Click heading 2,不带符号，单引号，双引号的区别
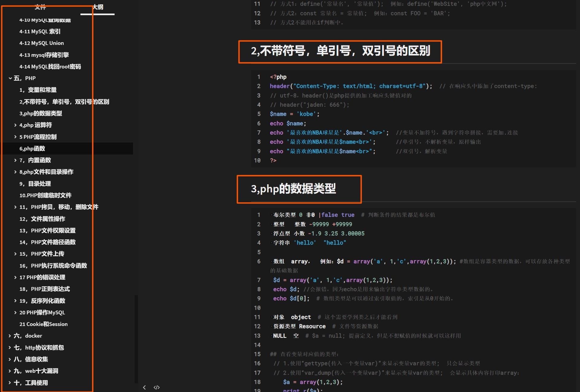This screenshot has width=580, height=392. (x=340, y=51)
